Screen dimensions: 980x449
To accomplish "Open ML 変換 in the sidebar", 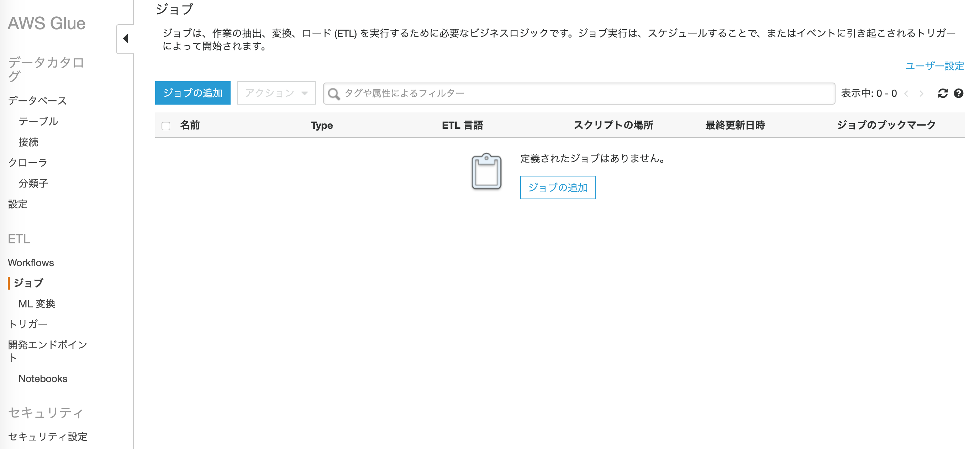I will [37, 303].
